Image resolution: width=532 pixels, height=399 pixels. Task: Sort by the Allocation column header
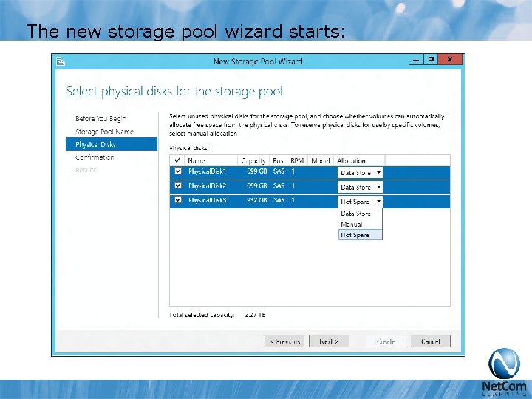coord(359,160)
